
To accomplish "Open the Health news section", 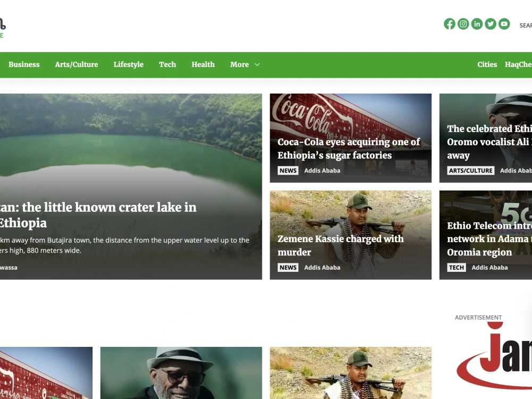I will tap(203, 64).
